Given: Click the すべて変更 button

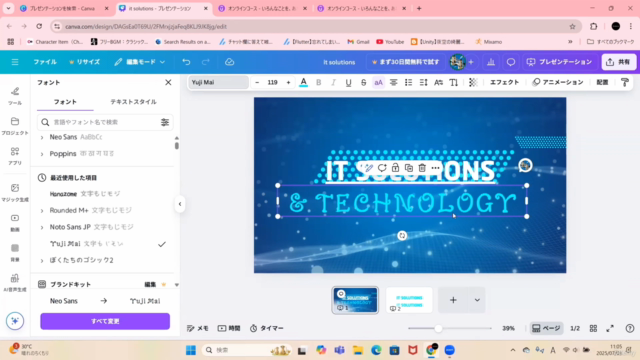Looking at the screenshot, I should (105, 321).
